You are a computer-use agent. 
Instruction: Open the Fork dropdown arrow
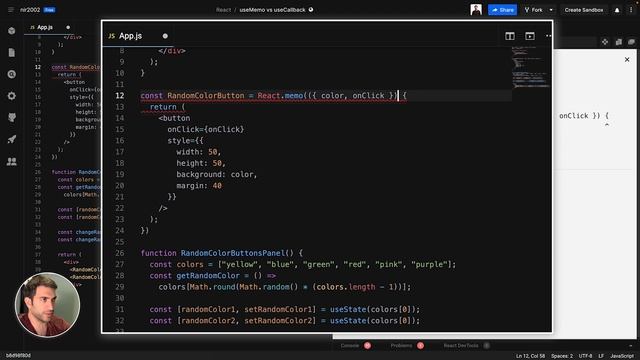tap(551, 10)
